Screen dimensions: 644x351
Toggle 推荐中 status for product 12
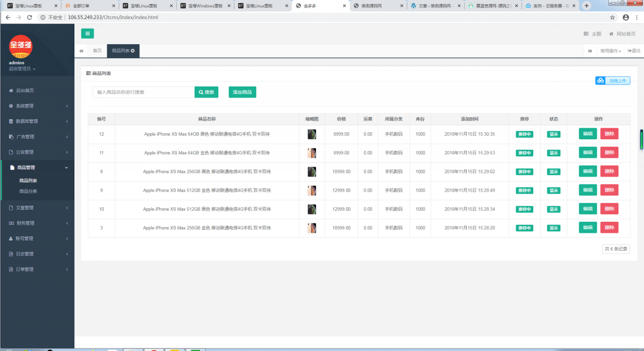click(524, 134)
